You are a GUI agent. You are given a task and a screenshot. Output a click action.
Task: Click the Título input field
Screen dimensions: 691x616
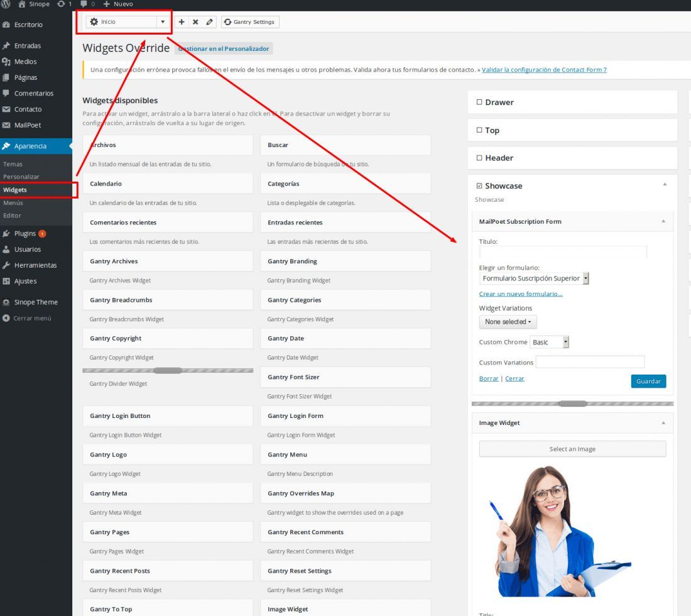coord(563,252)
